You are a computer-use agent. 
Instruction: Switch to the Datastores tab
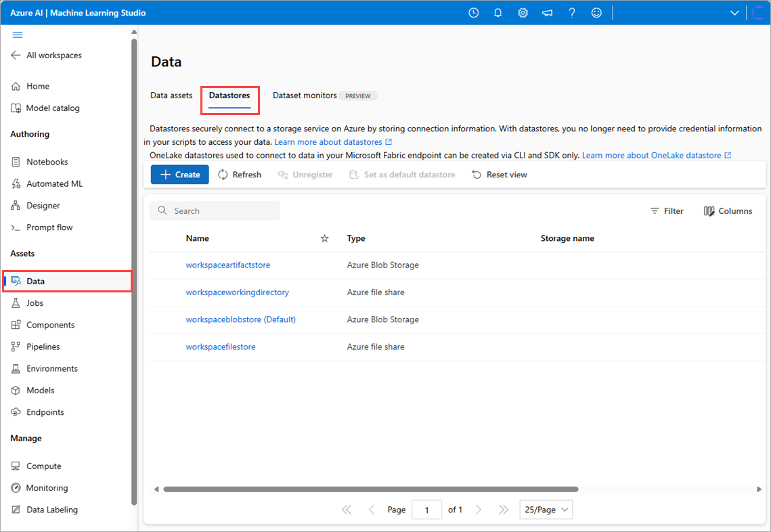pyautogui.click(x=229, y=95)
